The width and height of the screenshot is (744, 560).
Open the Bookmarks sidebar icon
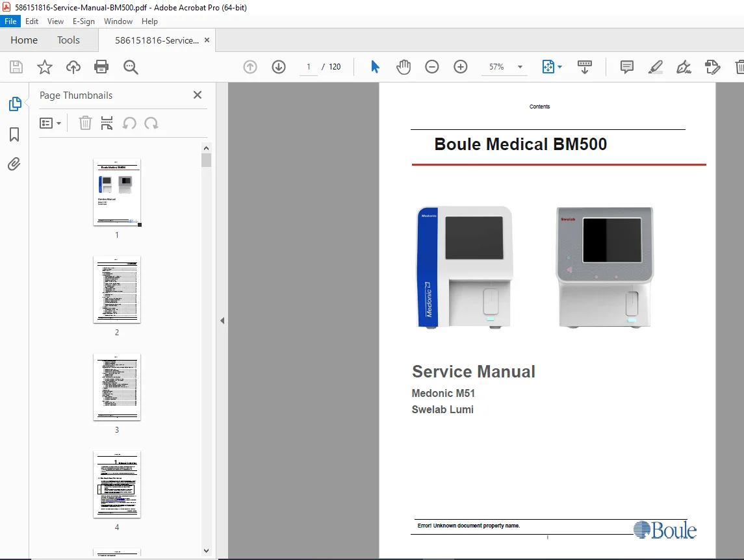coord(14,134)
